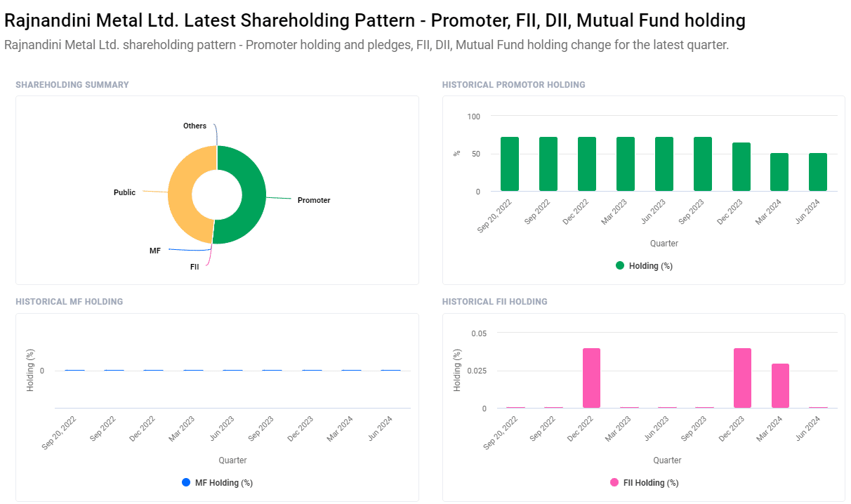This screenshot has width=851, height=504.
Task: Click Jun 2024 x-axis label in FII chart
Action: pos(808,429)
